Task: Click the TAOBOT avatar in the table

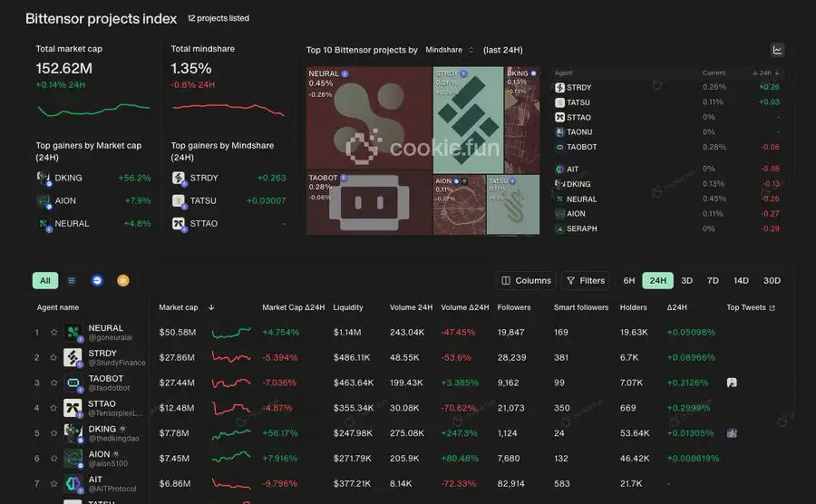Action: (73, 383)
